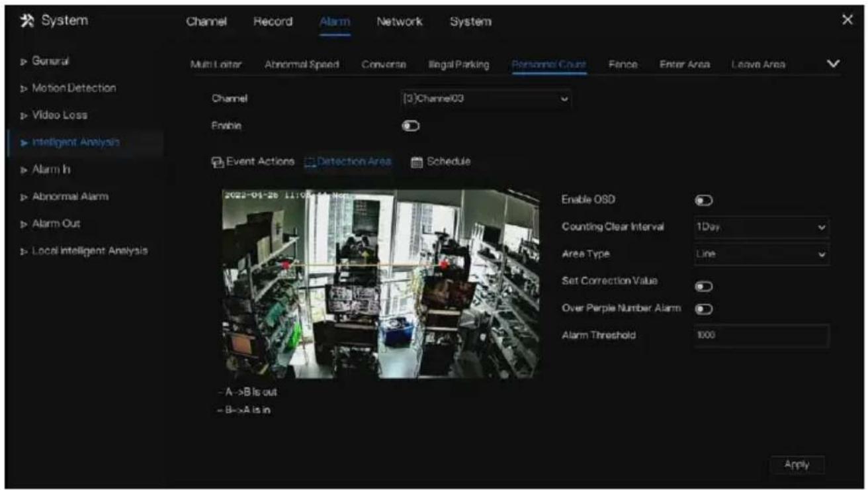868x490 pixels.
Task: Switch to Leave Area tab
Action: pos(758,64)
